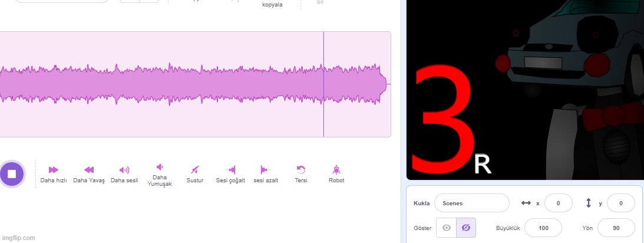Apply the Sesi çoğalt (fade in) effect

click(x=230, y=174)
